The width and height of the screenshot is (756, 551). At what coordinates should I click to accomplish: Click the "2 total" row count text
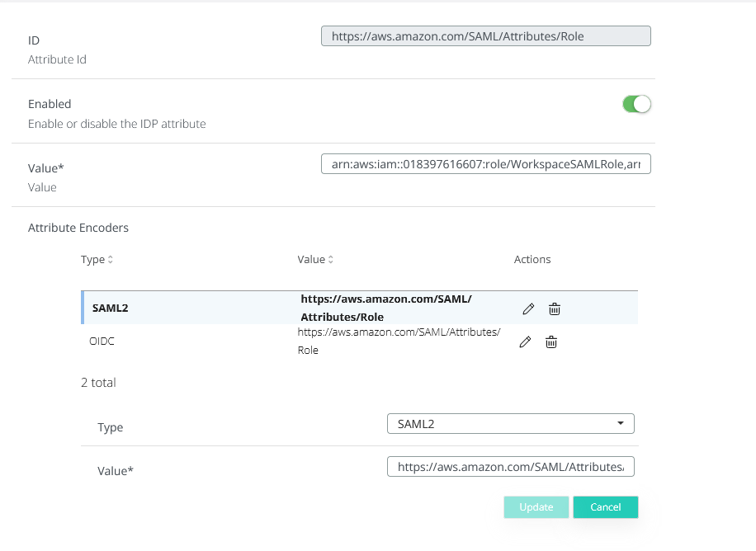tap(98, 383)
